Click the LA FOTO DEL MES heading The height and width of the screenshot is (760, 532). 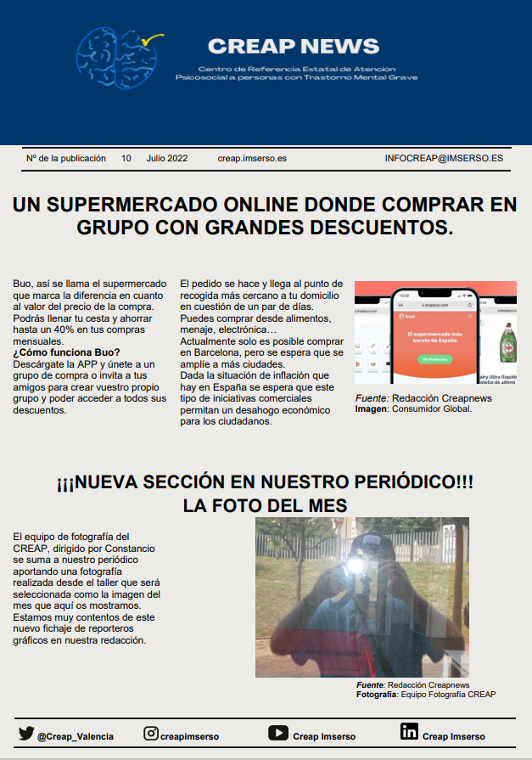265,505
